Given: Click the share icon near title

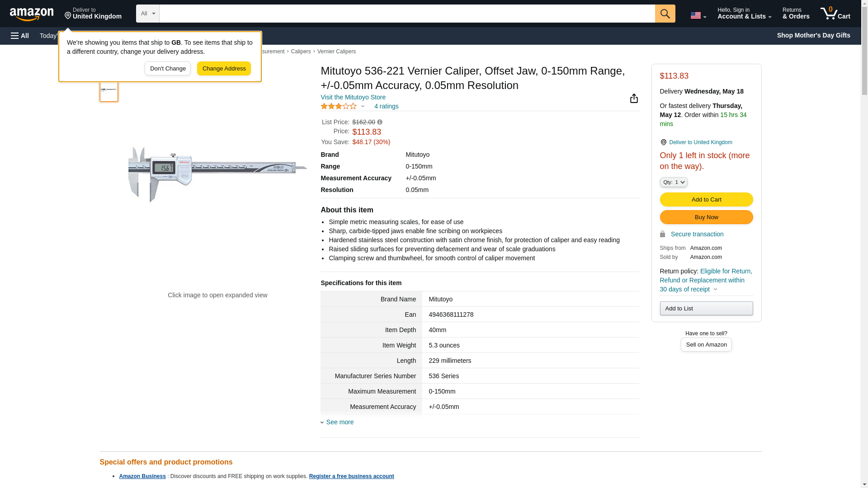Looking at the screenshot, I should [x=634, y=99].
